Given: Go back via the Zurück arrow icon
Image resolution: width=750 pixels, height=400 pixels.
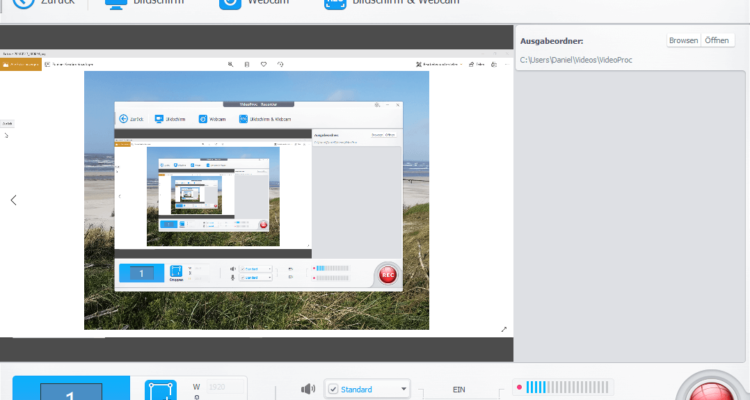Looking at the screenshot, I should pos(23,3).
